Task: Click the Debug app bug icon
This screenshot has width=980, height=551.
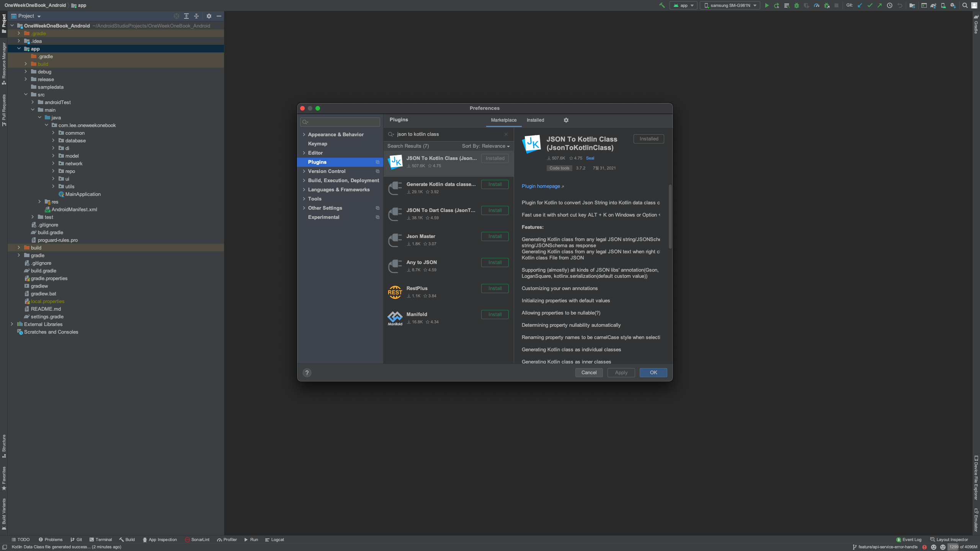Action: coord(797,5)
